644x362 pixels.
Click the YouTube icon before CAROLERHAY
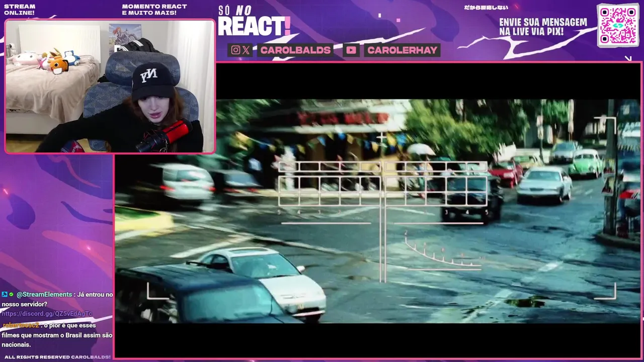(x=351, y=50)
